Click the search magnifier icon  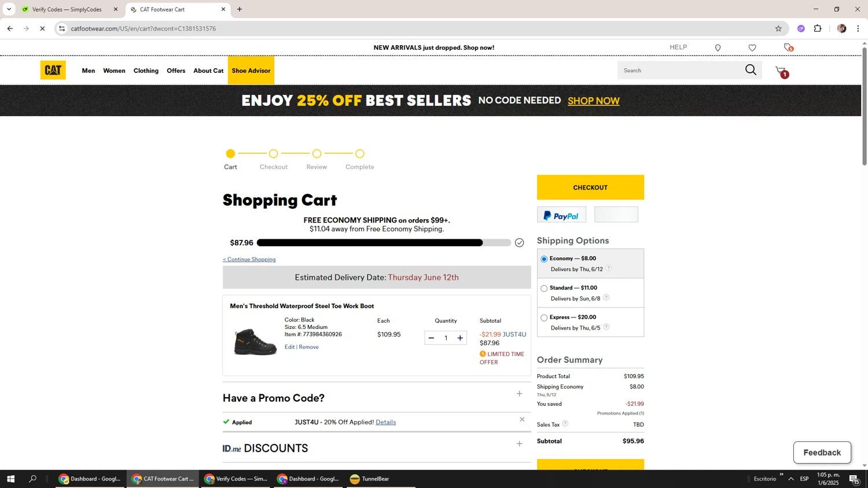point(751,70)
